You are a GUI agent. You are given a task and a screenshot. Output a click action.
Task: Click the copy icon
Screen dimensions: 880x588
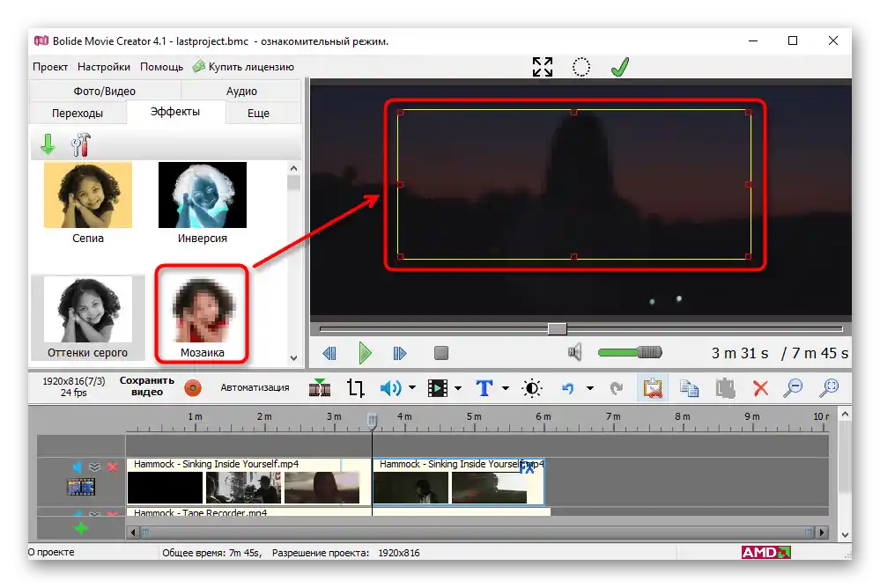point(689,387)
